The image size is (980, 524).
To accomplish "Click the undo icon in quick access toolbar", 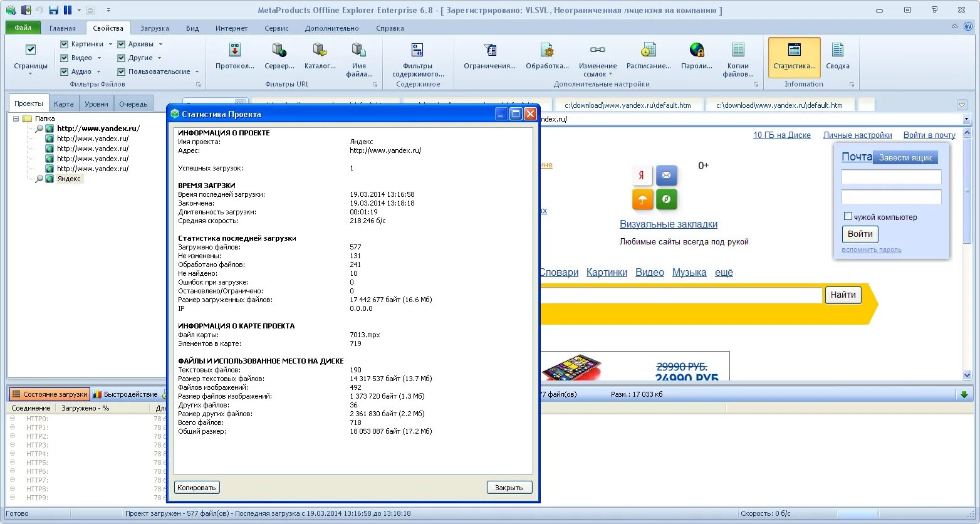I will coord(40,10).
